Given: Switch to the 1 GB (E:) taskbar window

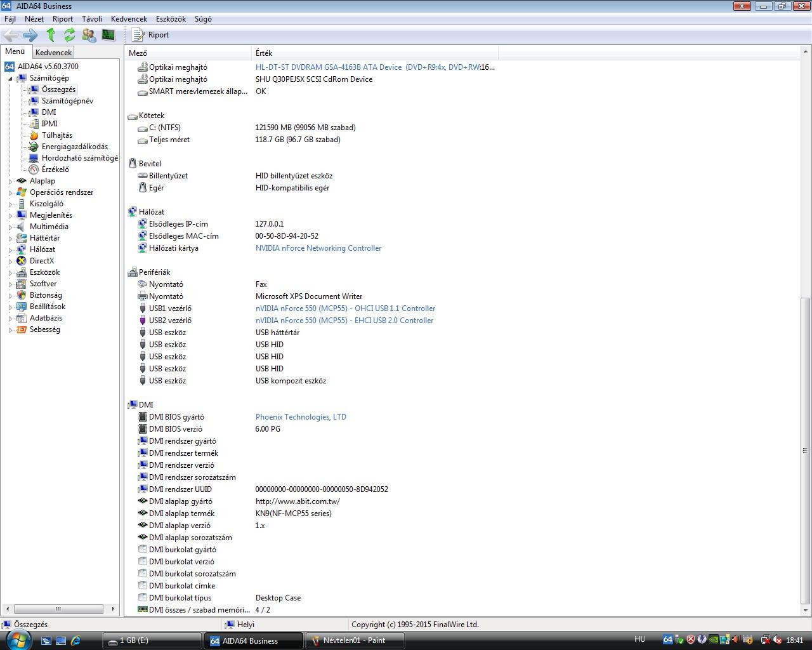Looking at the screenshot, I should (x=152, y=640).
